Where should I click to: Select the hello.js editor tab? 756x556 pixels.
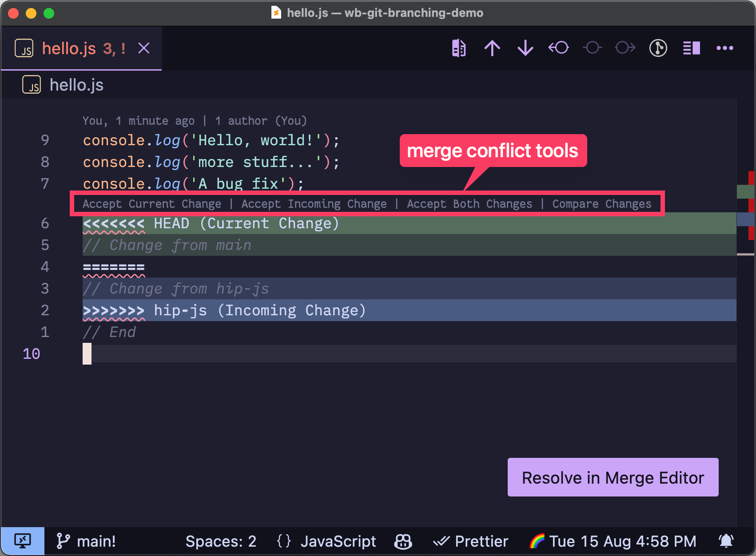(81, 48)
